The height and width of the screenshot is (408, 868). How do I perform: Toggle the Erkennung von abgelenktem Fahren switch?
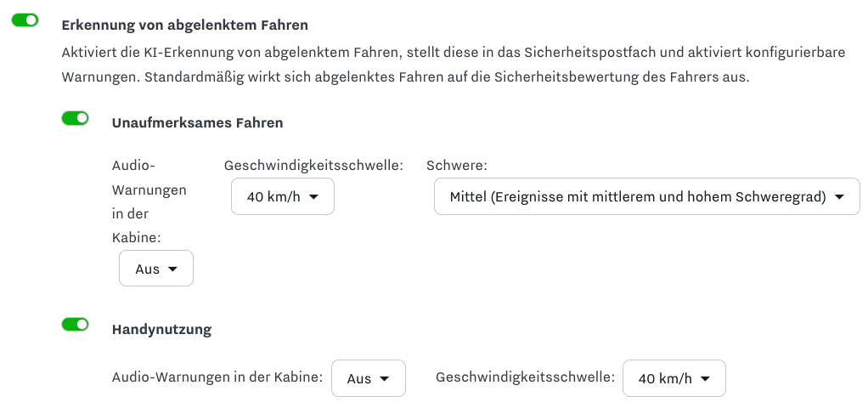click(x=25, y=20)
